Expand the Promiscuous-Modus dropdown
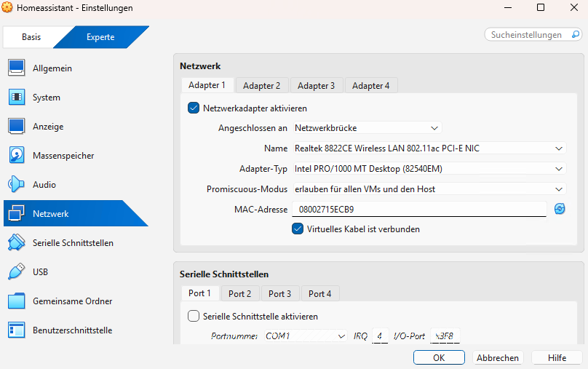 (429, 189)
